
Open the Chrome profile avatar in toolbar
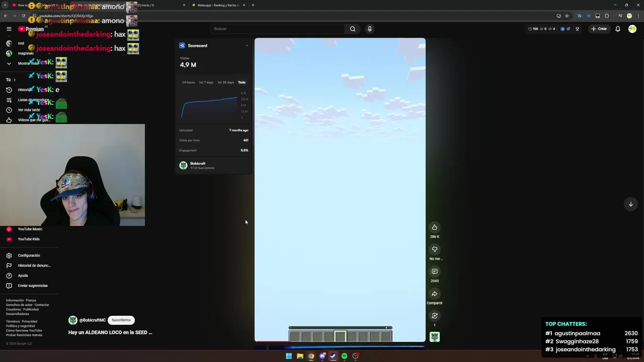(x=629, y=16)
